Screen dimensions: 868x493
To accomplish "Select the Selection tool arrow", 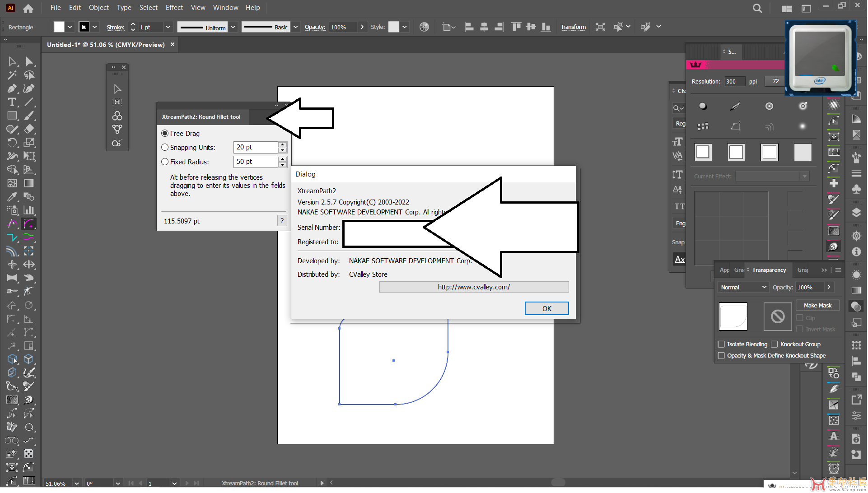I will 12,61.
